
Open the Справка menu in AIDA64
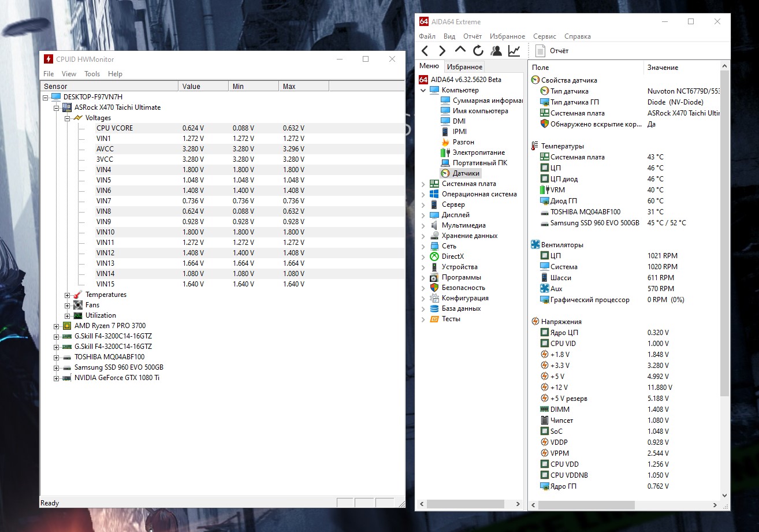pos(578,36)
